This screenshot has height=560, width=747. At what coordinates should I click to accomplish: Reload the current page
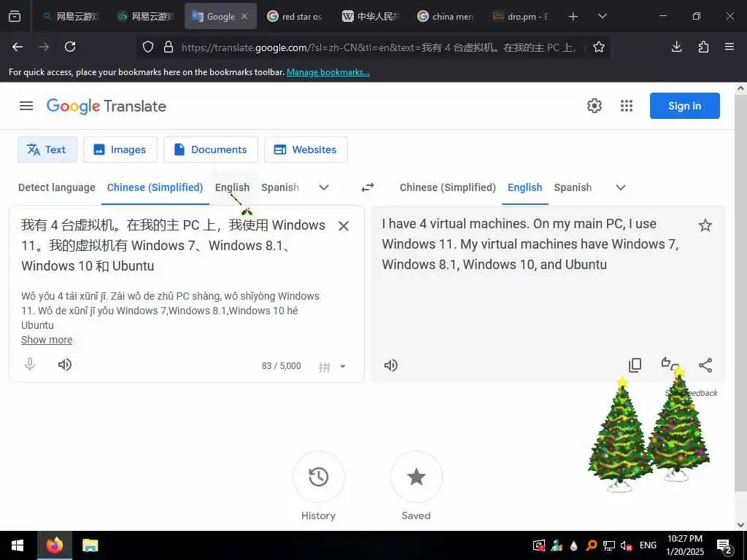[70, 47]
